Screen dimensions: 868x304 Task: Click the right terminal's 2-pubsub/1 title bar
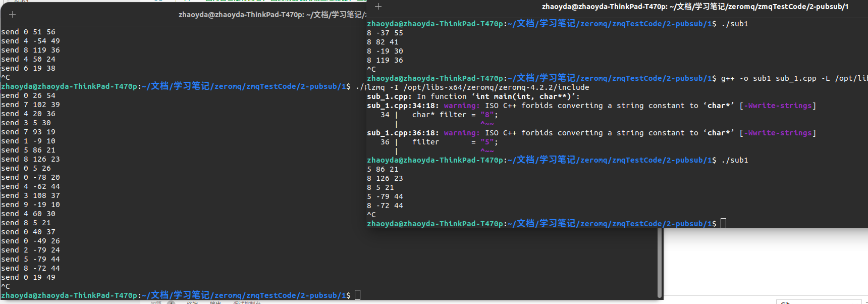coord(694,7)
